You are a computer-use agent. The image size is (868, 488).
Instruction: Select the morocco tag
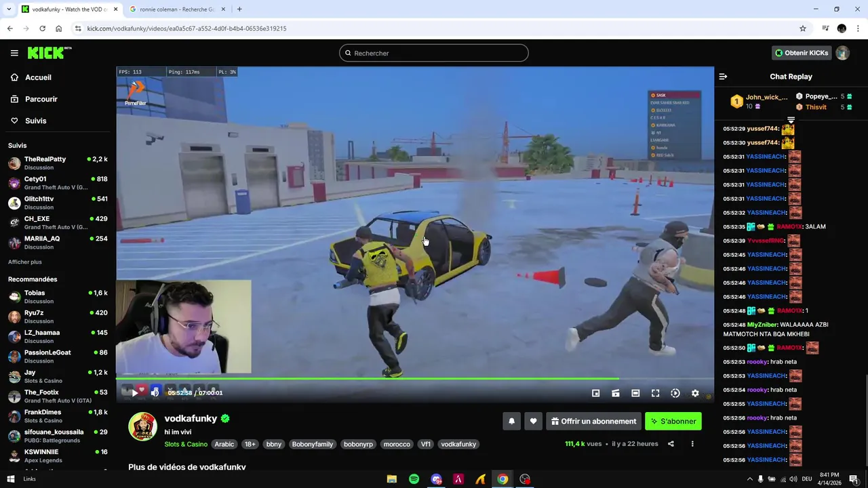pyautogui.click(x=397, y=445)
